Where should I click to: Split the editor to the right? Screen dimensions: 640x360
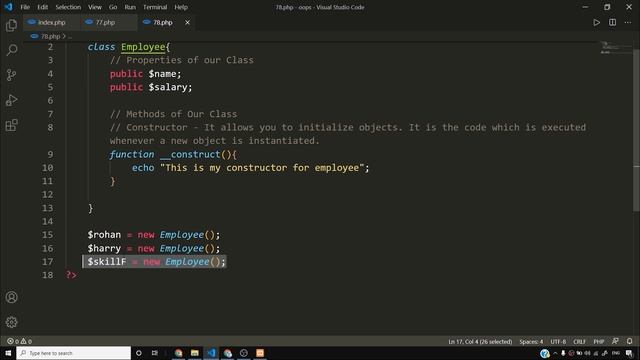coord(612,22)
